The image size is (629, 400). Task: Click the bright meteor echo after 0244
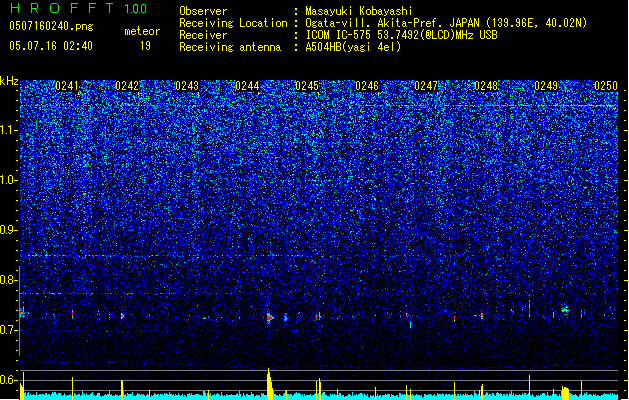(270, 317)
